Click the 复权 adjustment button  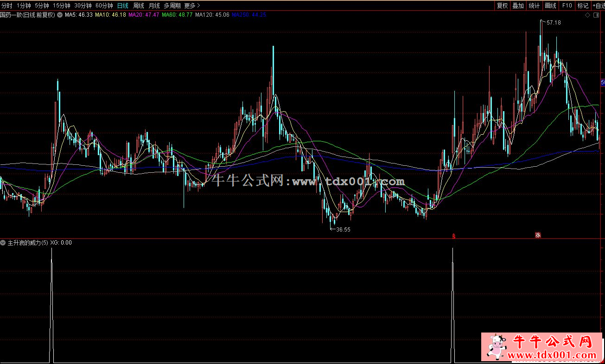tap(503, 6)
